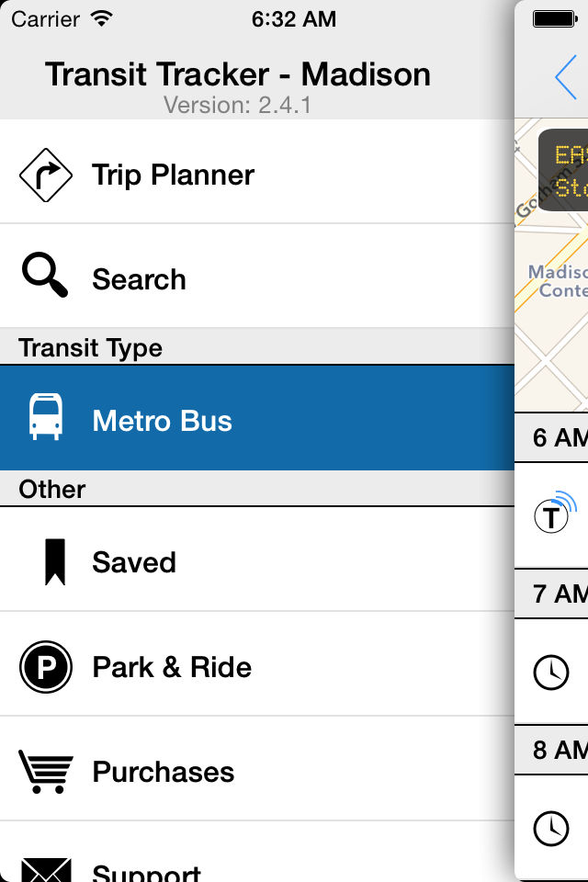Select the Metro Bus icon
The width and height of the screenshot is (588, 882).
(x=46, y=417)
